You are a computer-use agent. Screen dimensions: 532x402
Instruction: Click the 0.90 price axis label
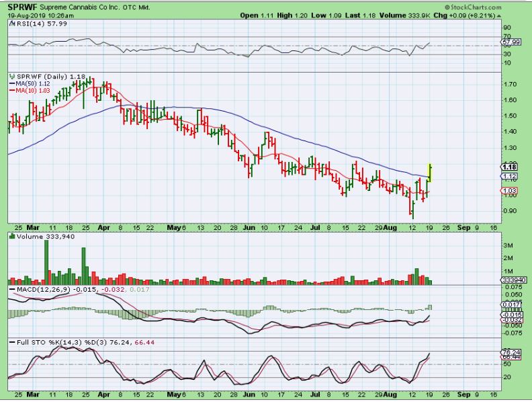coord(509,211)
